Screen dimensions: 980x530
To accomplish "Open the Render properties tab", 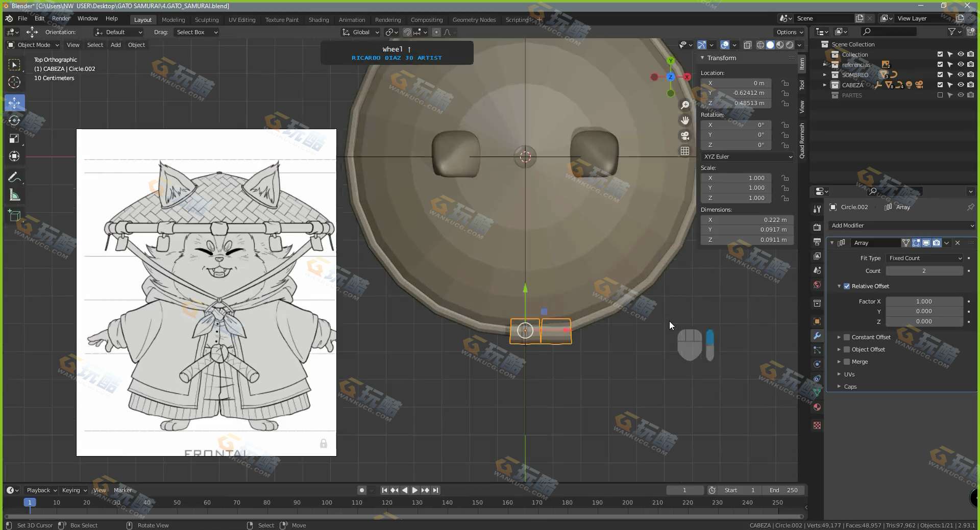I will [x=817, y=228].
